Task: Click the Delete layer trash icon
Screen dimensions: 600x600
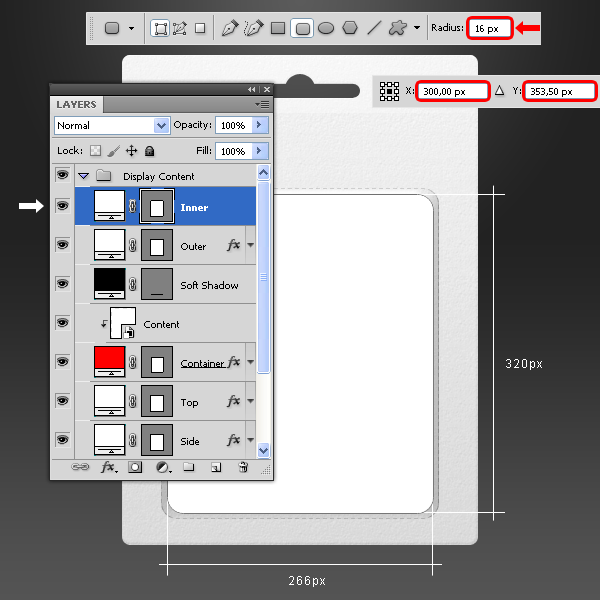Action: click(x=242, y=467)
